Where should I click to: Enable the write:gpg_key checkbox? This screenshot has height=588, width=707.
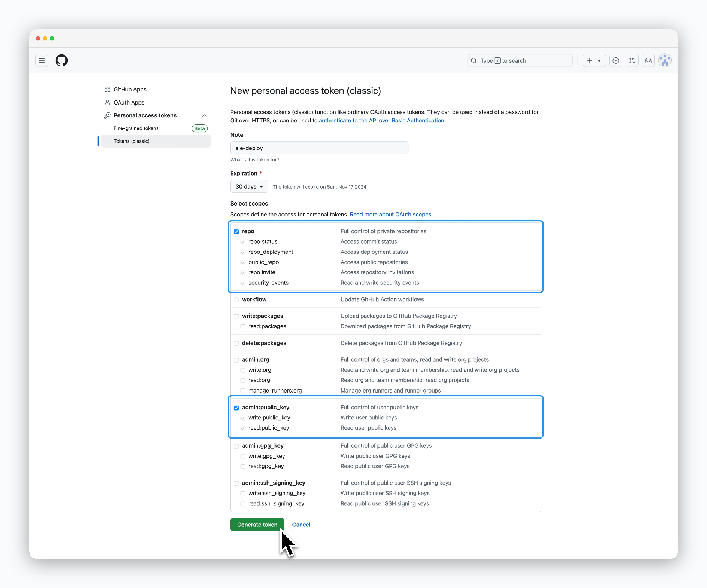point(243,456)
